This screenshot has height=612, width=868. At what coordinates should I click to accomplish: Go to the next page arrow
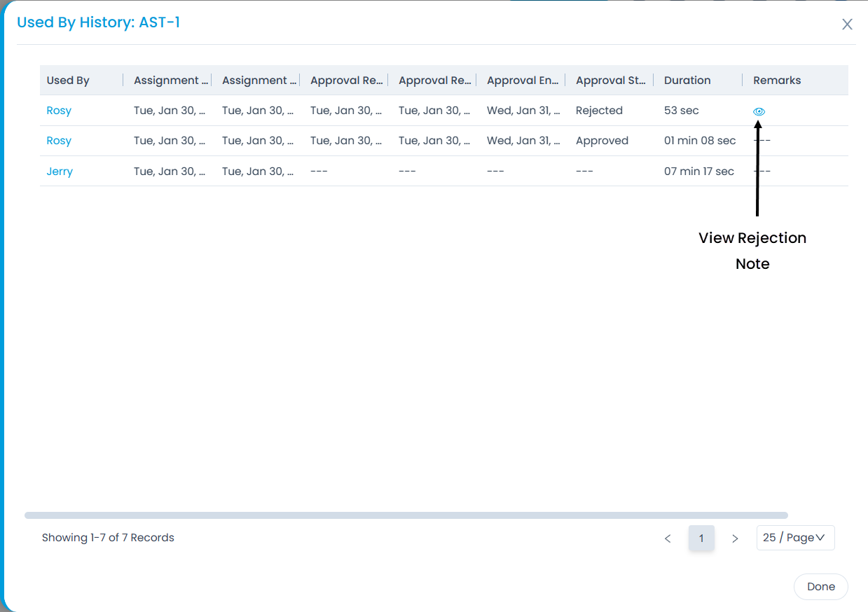pyautogui.click(x=735, y=538)
